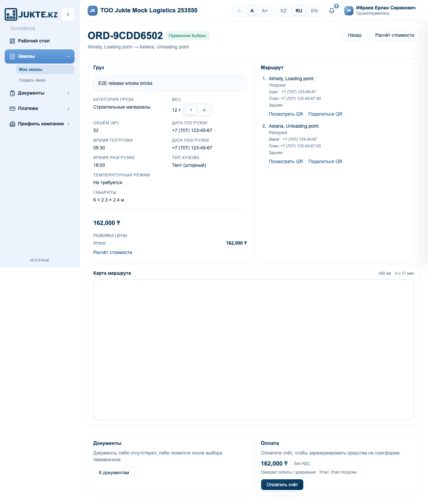Click the Платежи card icon in sidebar

coord(12,109)
